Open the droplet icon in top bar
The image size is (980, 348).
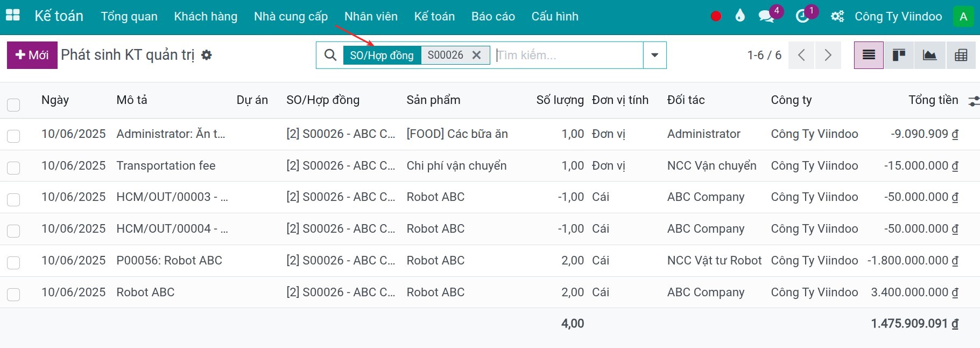pyautogui.click(x=740, y=16)
